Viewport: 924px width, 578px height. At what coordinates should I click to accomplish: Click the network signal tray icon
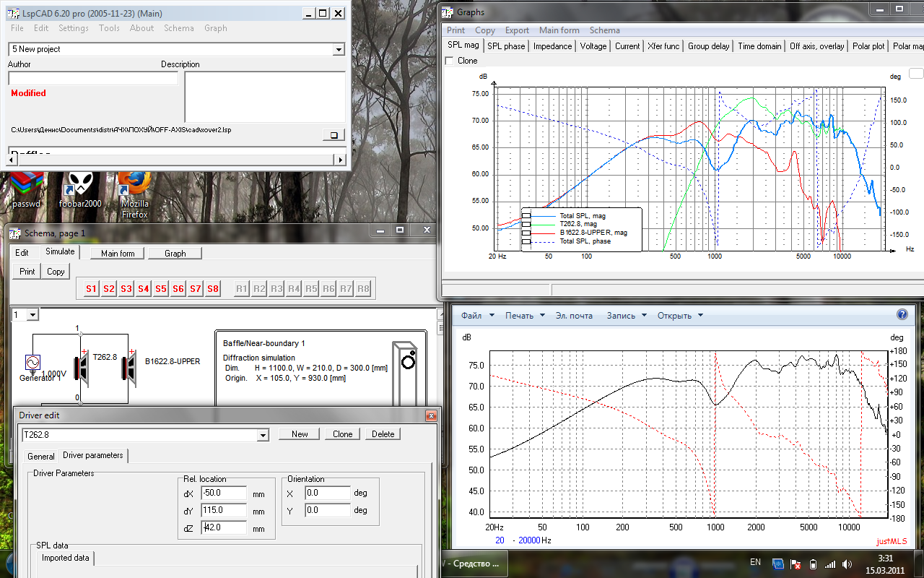click(830, 564)
